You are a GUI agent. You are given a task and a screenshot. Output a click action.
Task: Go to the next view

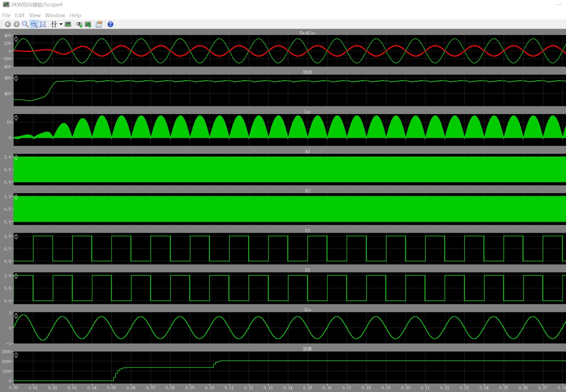[x=17, y=24]
